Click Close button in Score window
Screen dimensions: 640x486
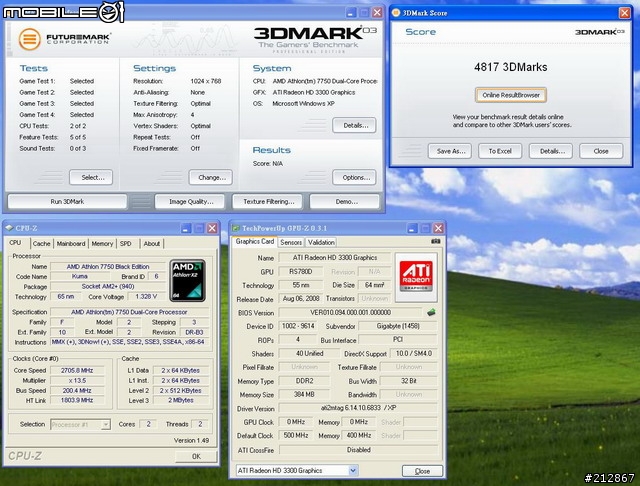point(601,151)
